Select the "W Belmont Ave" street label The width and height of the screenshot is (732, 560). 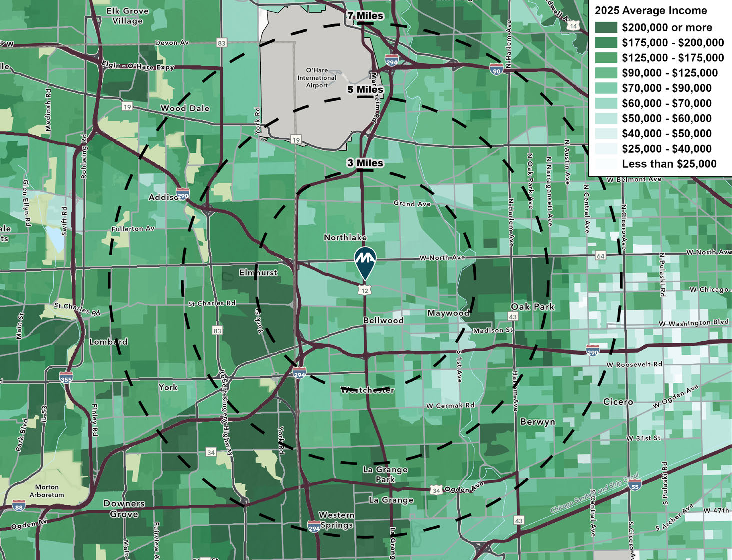[634, 179]
